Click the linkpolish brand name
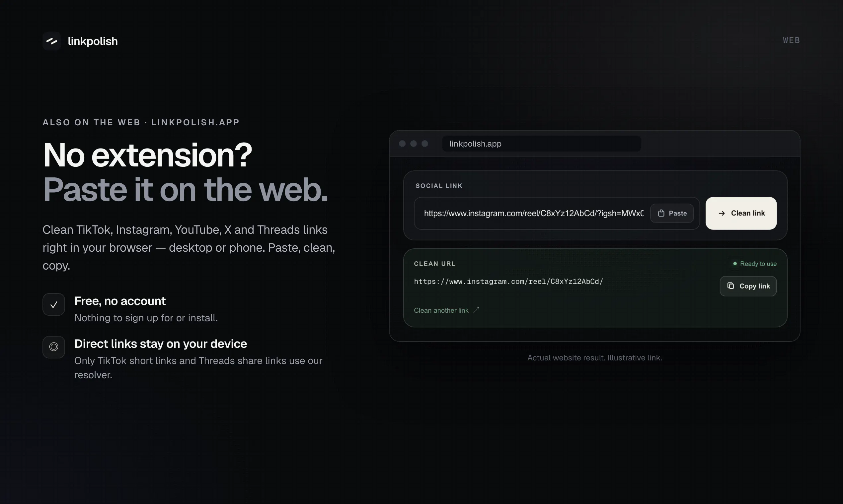 point(93,41)
